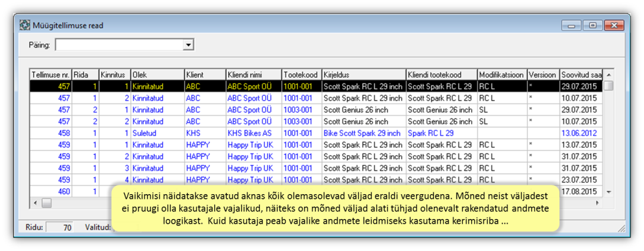Click the date 23.07.2015 cell
Screen dimensions: 644x251
click(x=581, y=179)
